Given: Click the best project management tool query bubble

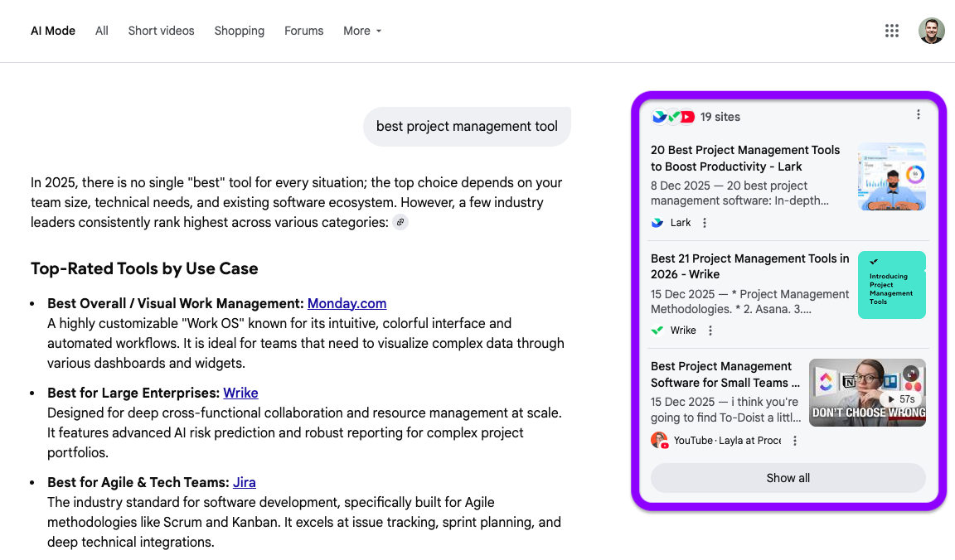Looking at the screenshot, I should 467,127.
